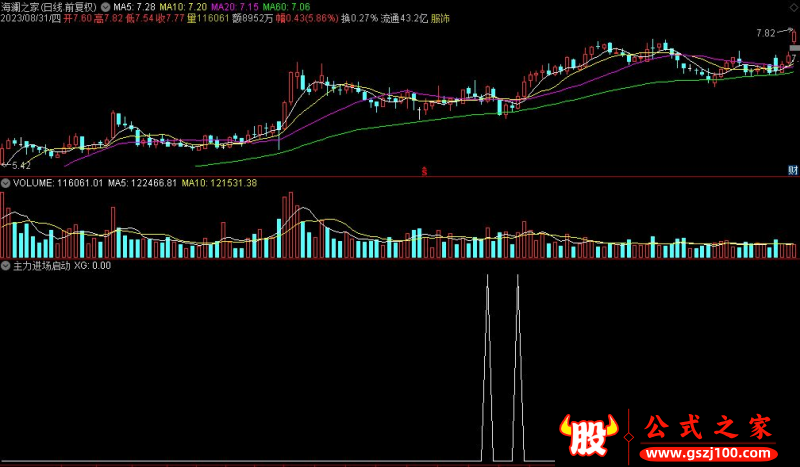Viewport: 800px width, 467px height.
Task: Click the red dollar-sign event marker
Action: (426, 171)
